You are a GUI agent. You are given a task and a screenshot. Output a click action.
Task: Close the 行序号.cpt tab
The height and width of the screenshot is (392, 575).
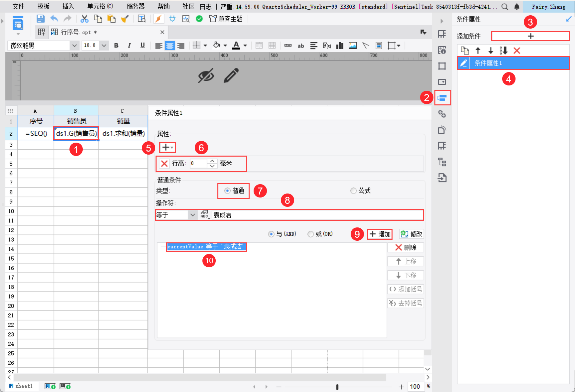point(162,32)
